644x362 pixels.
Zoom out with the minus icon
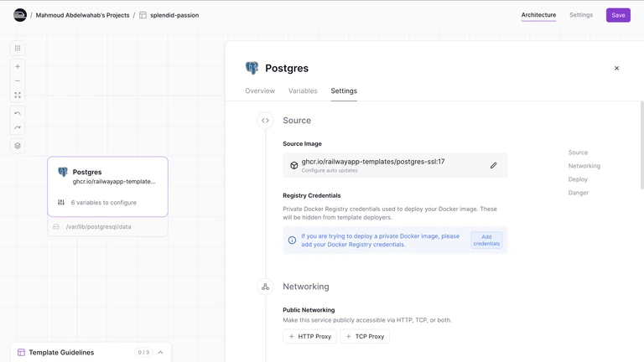(18, 80)
